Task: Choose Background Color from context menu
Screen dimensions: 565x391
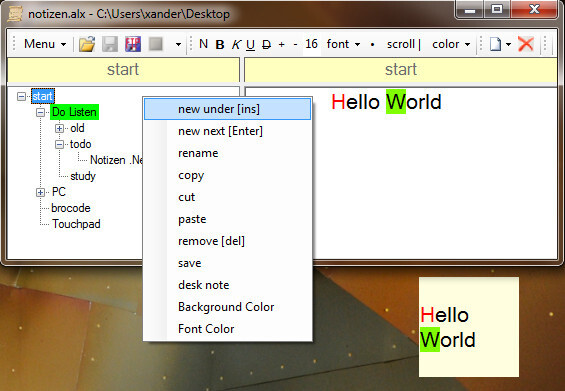Action: 227,307
